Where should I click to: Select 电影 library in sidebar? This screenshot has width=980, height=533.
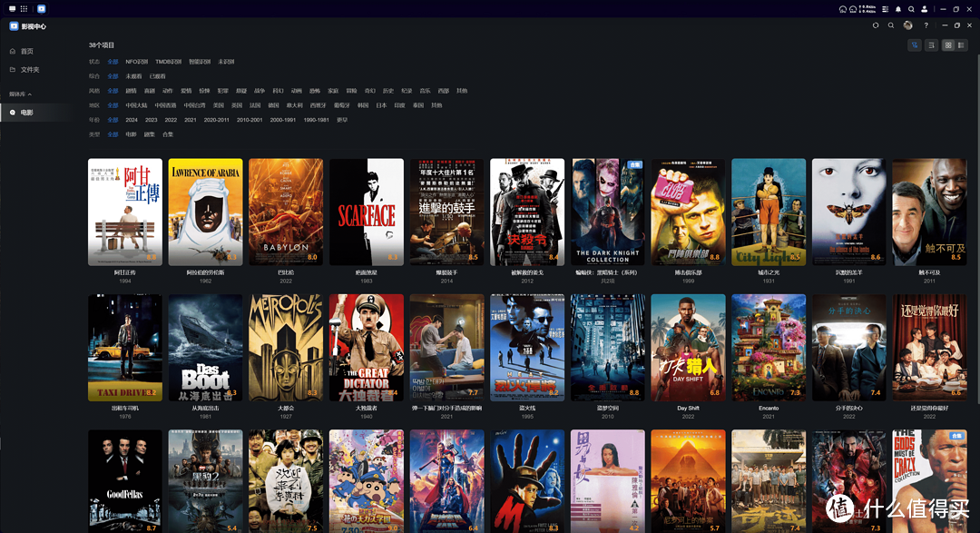(x=27, y=113)
